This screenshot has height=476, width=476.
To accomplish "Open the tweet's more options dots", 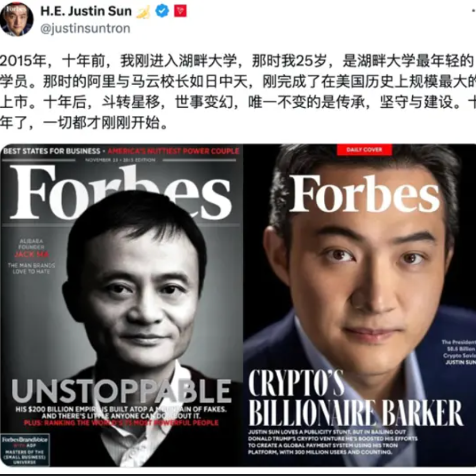I will pos(473,12).
